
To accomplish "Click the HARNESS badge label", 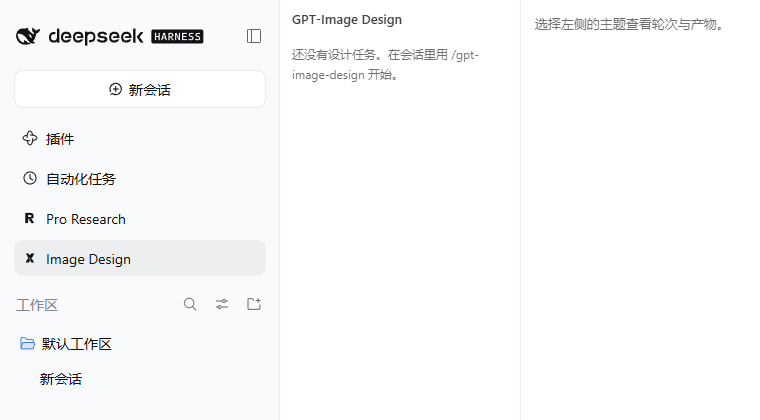I will 177,36.
